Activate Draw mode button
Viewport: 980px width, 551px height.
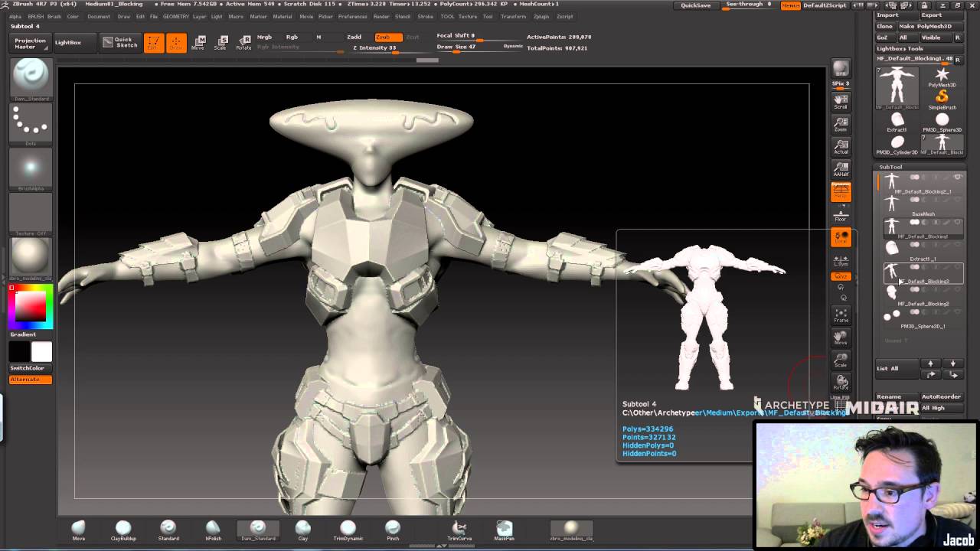pos(176,43)
